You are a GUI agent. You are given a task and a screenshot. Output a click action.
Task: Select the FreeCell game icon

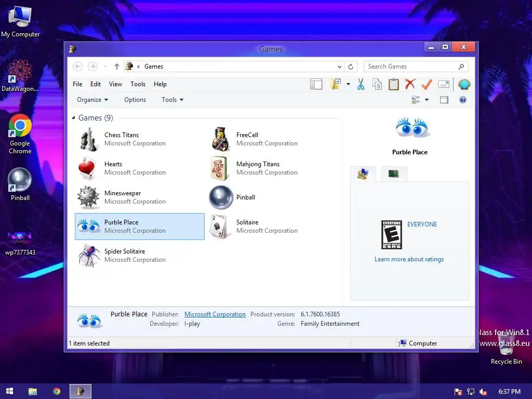tap(220, 139)
